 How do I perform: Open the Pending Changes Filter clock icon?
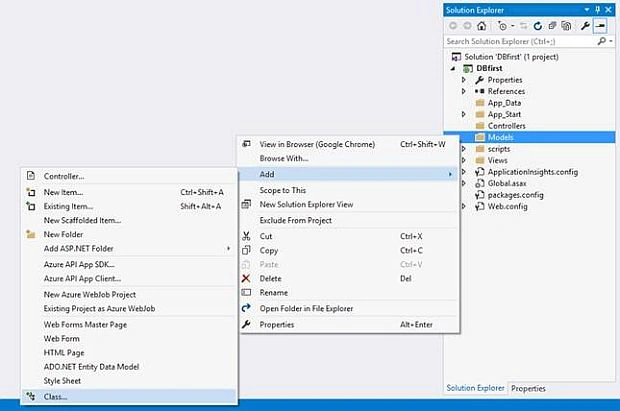[503, 26]
